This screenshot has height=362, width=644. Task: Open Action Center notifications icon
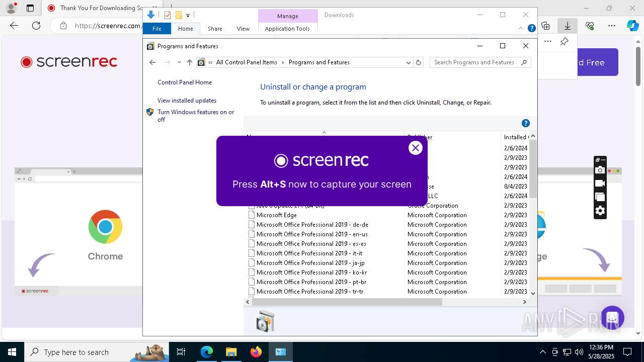(x=627, y=352)
